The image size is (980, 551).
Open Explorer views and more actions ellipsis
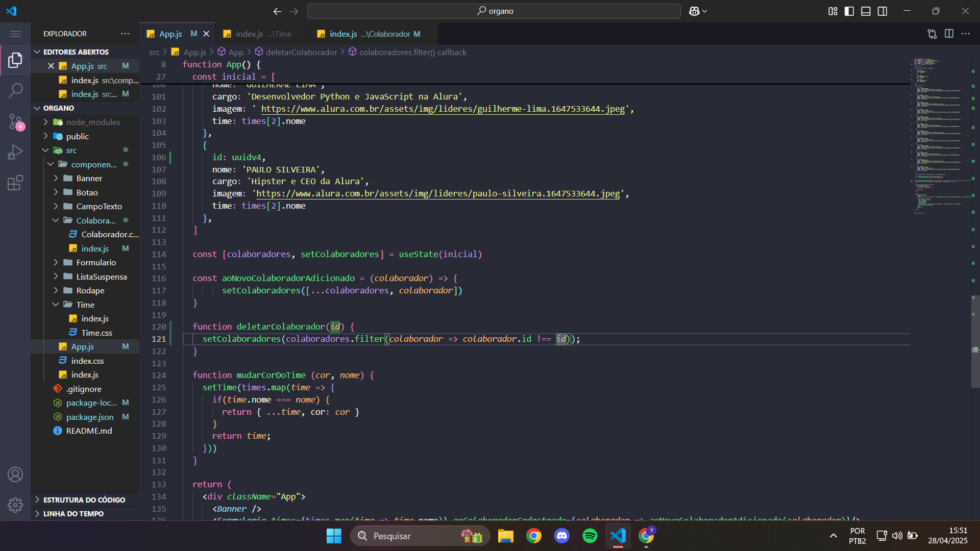click(125, 34)
